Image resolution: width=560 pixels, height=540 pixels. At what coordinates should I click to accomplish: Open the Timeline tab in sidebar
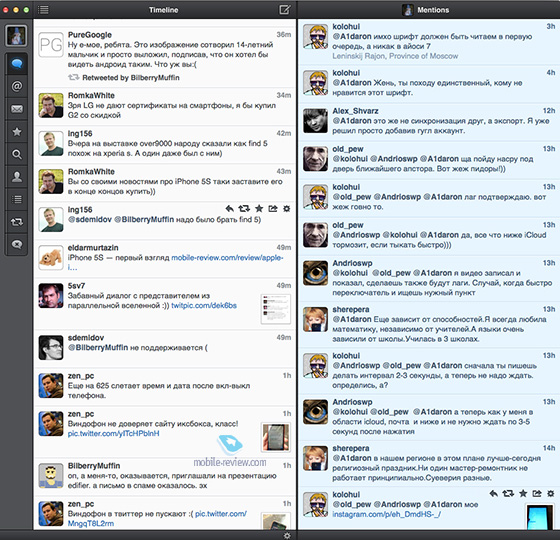tap(17, 64)
